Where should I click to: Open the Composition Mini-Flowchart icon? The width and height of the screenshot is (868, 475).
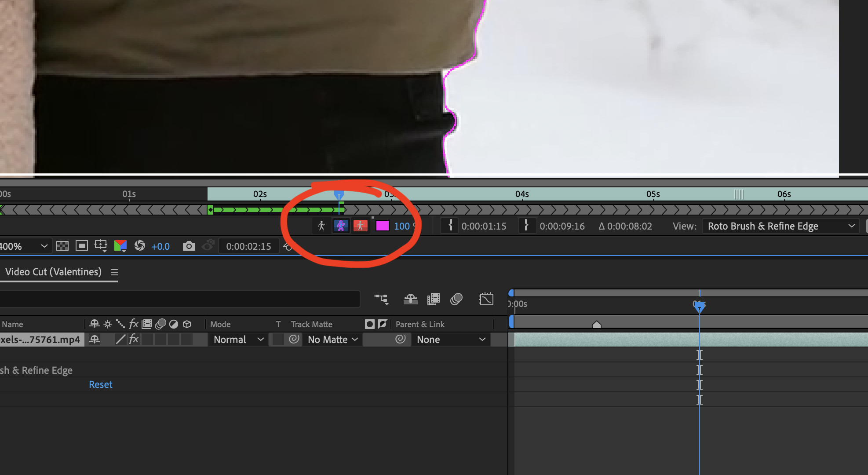(x=381, y=299)
